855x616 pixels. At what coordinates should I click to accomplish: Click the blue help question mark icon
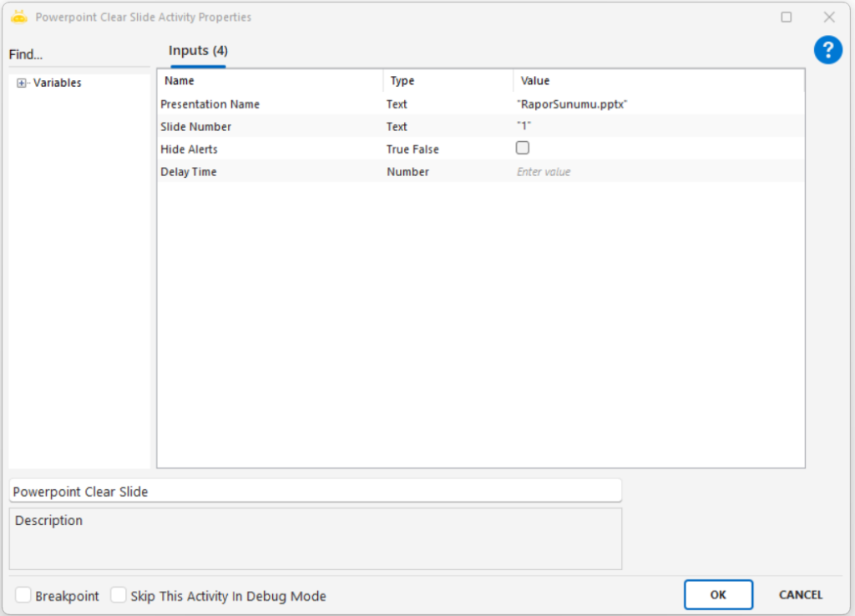827,50
